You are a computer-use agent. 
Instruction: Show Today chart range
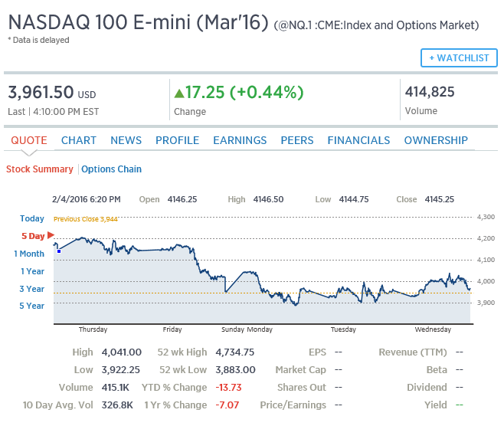(x=32, y=218)
